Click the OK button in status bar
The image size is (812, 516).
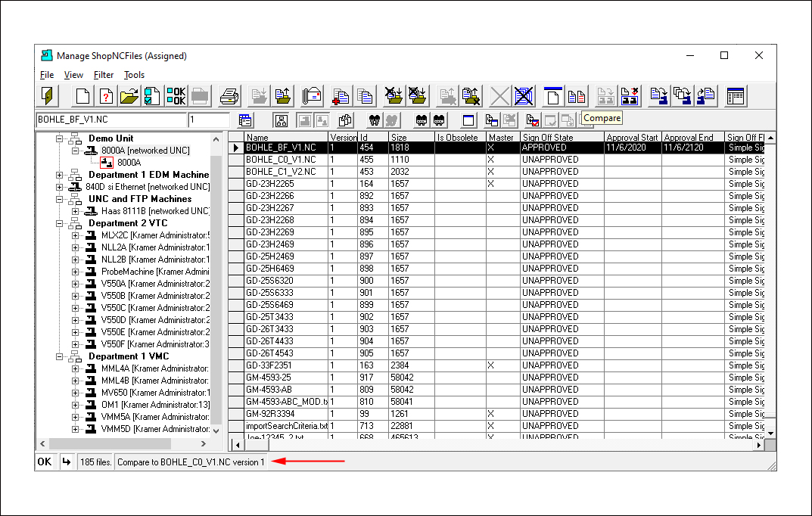pyautogui.click(x=45, y=462)
